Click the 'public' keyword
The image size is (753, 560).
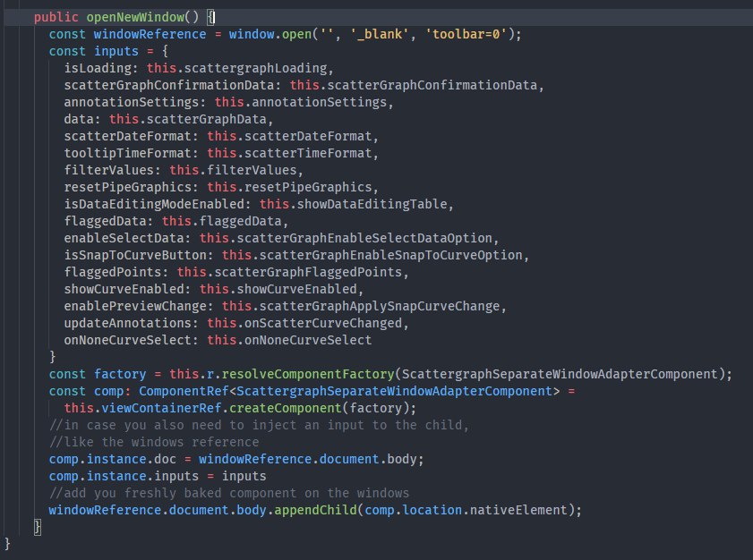pos(56,17)
